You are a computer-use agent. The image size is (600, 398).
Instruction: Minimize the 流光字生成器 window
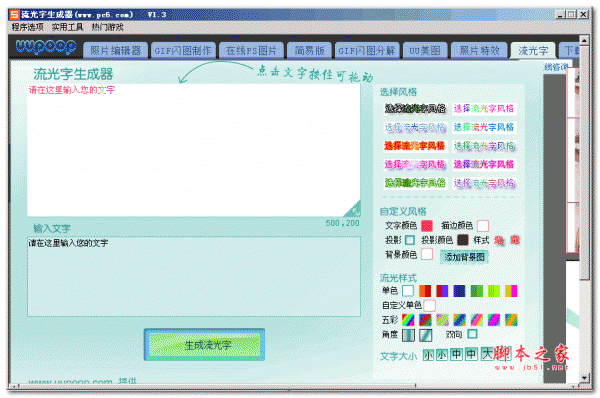[561, 15]
